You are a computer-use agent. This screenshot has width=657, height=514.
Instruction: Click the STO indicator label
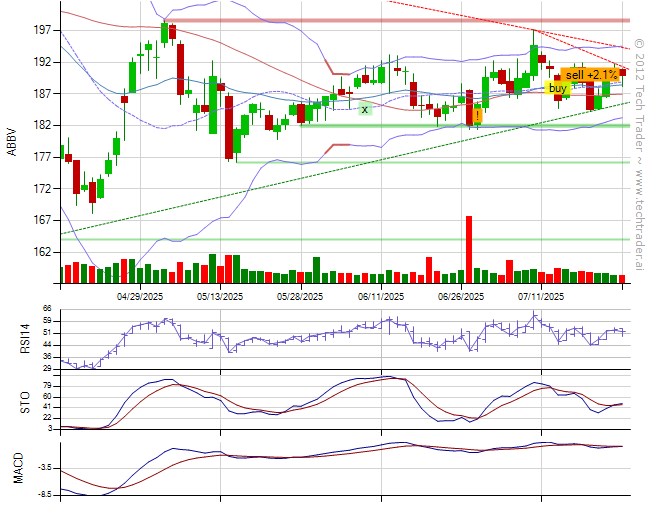pos(25,402)
